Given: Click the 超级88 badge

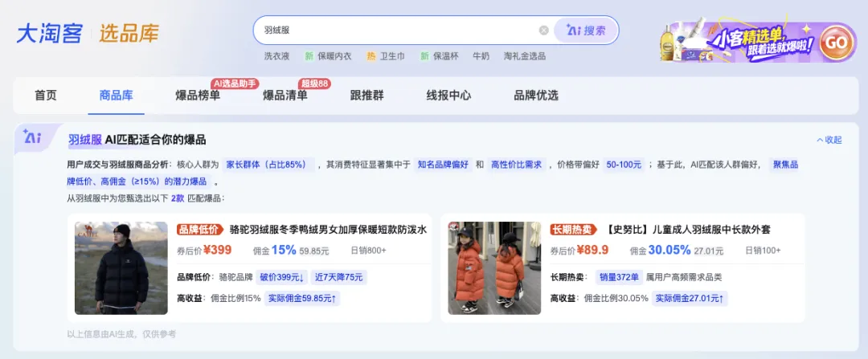Looking at the screenshot, I should pos(315,84).
